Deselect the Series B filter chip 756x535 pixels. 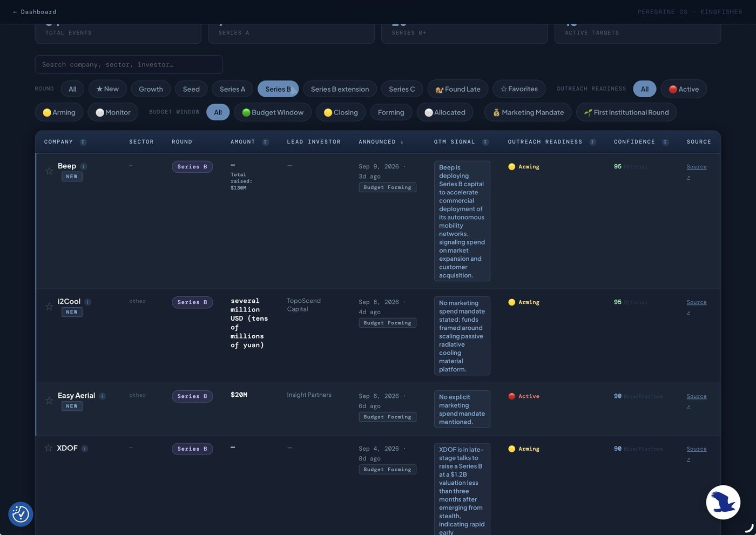click(x=278, y=89)
